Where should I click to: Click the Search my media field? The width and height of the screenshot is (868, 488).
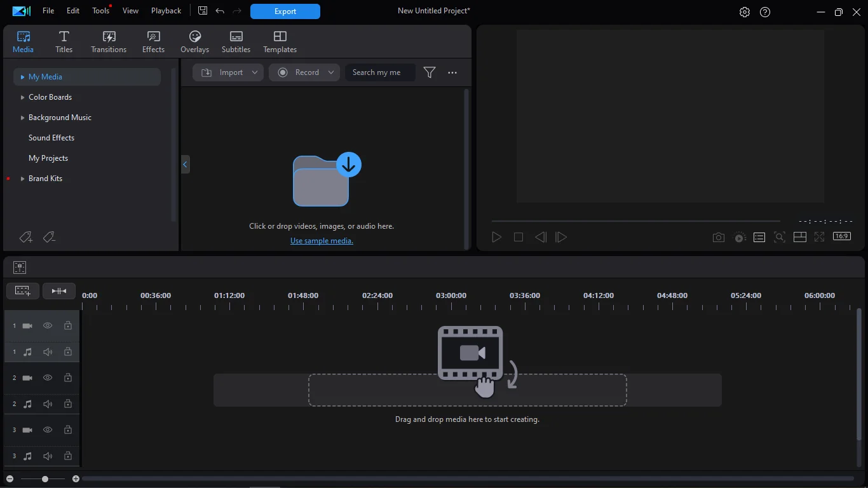coord(380,72)
